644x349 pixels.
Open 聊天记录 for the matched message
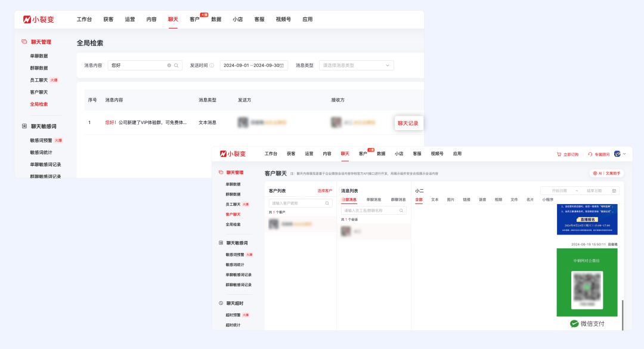409,123
